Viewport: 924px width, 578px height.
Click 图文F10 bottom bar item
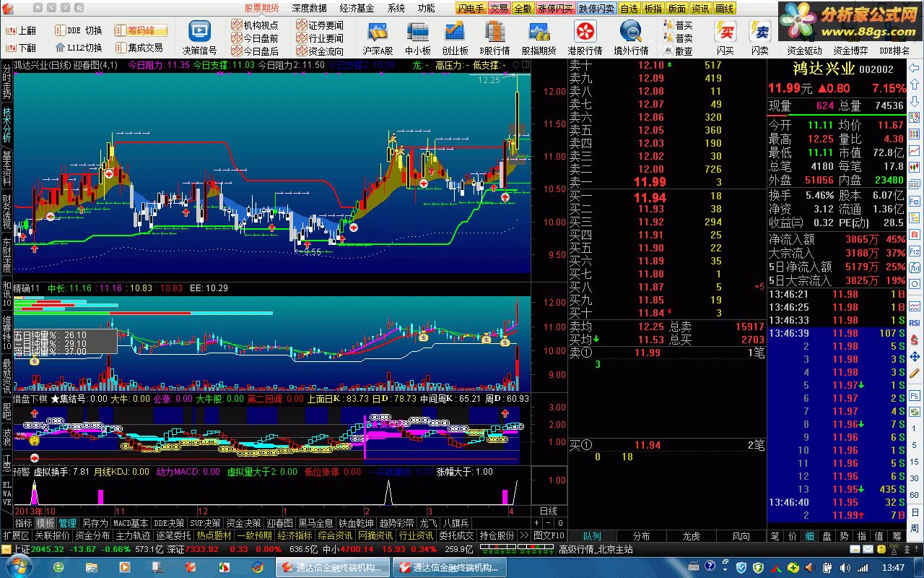click(549, 535)
